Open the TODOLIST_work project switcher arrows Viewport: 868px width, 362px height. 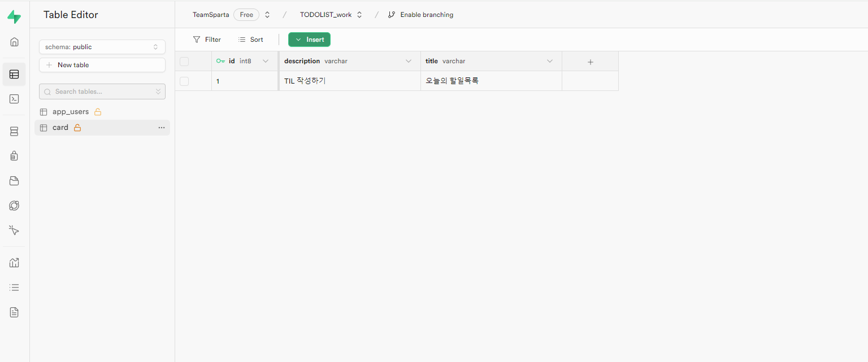tap(359, 15)
